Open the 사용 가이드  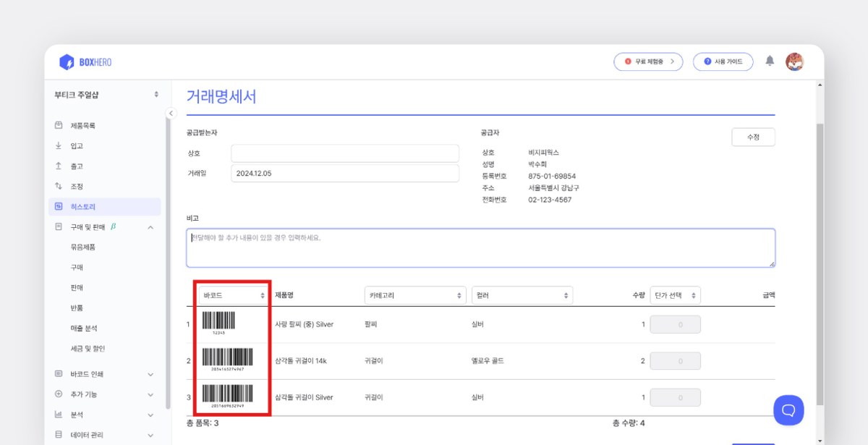point(723,62)
